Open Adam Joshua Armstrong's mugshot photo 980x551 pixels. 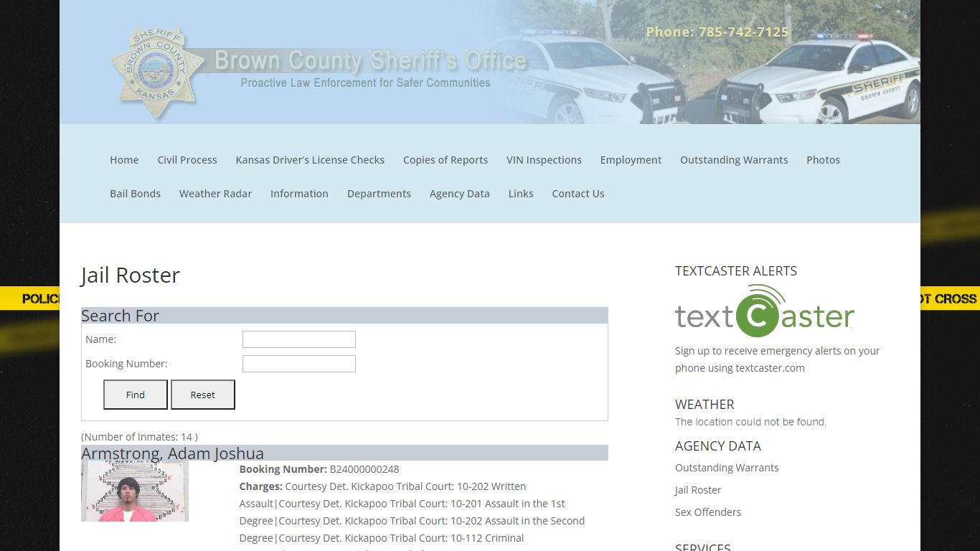[x=135, y=491]
